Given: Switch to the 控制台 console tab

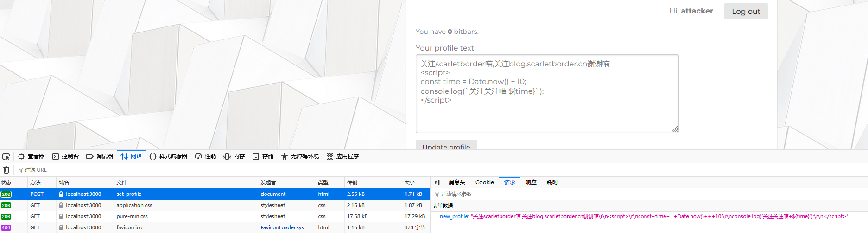Looking at the screenshot, I should point(65,156).
